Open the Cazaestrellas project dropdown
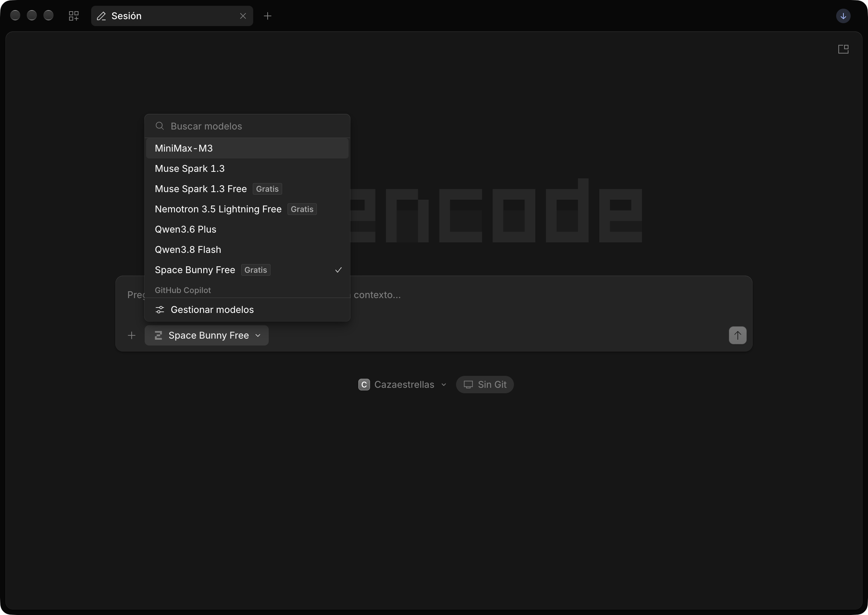Screen dimensions: 868x615 click(403, 385)
